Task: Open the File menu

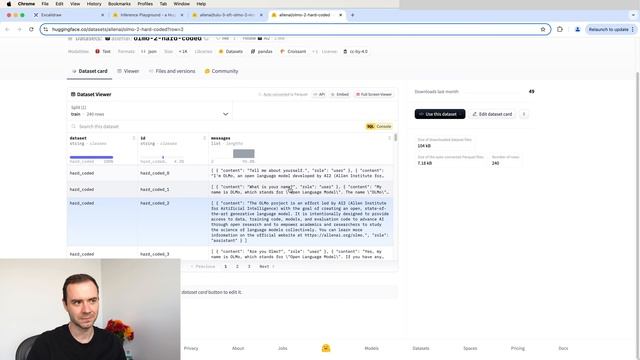Action: click(x=45, y=4)
